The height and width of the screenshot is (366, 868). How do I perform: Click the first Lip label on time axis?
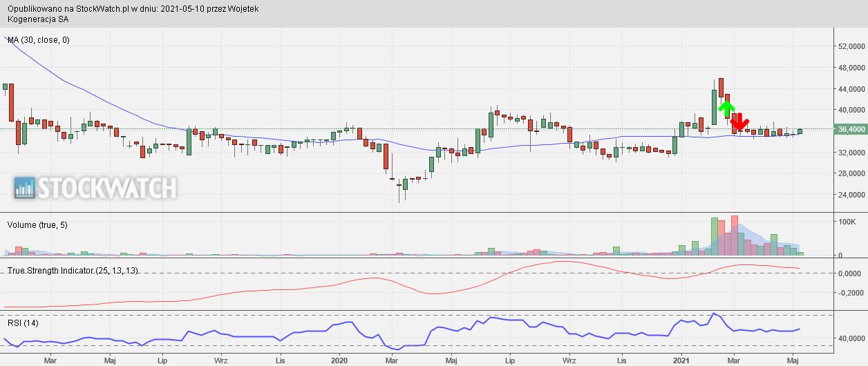162,360
